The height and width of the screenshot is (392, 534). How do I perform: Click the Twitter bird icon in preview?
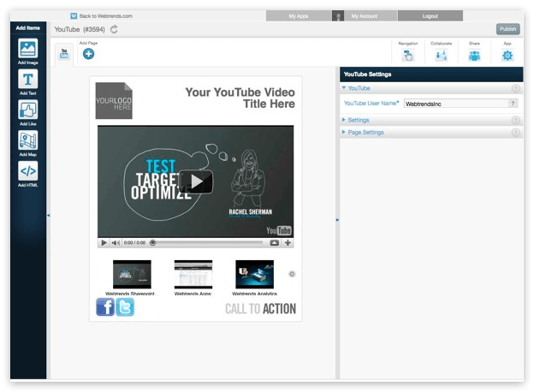125,307
